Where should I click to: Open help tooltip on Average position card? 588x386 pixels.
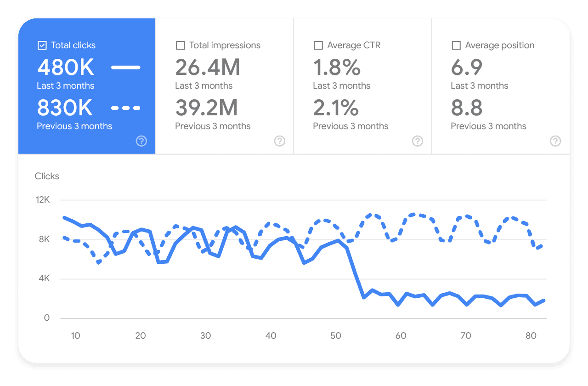555,141
